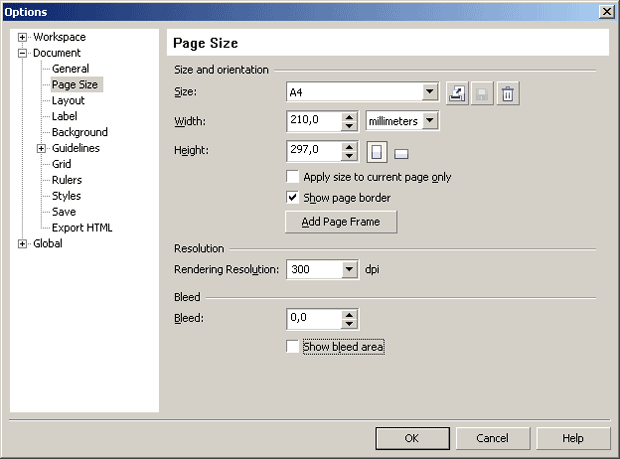Viewport: 620px width, 459px height.
Task: Select Label in the tree
Action: (64, 116)
